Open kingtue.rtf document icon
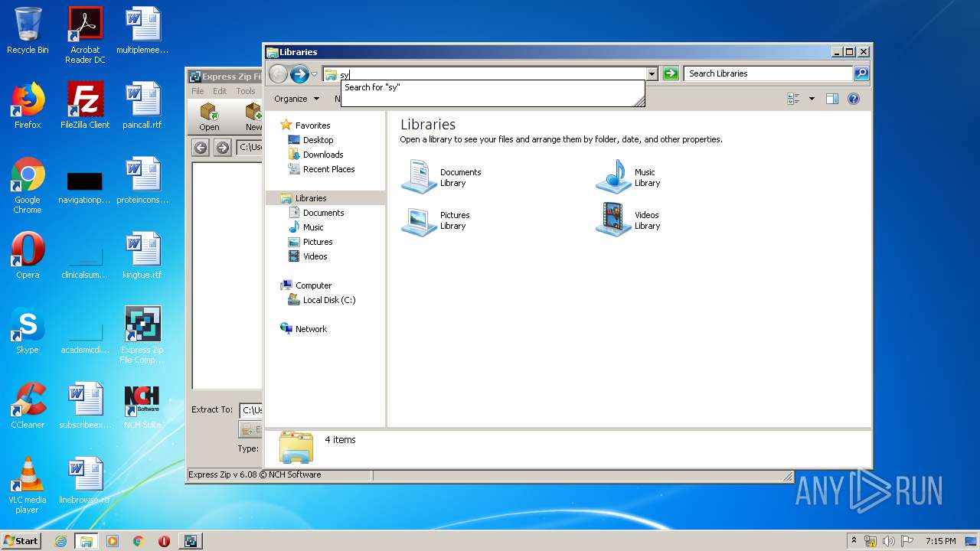The image size is (980, 551). pos(142,256)
